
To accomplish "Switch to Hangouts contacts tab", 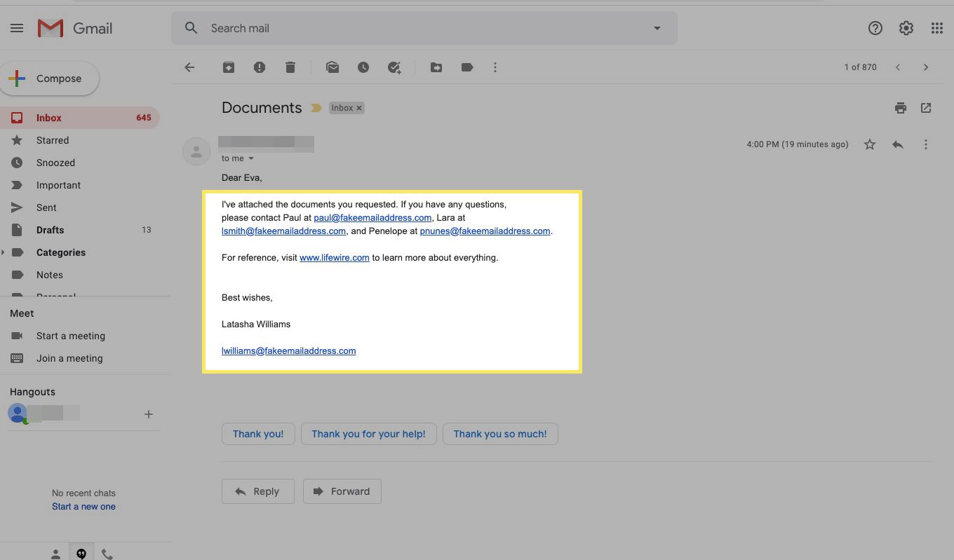I will tap(55, 554).
